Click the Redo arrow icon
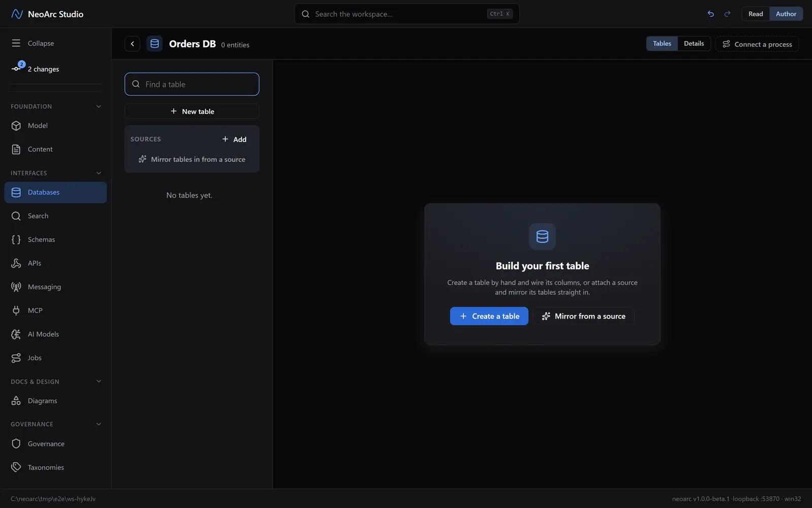 point(727,14)
